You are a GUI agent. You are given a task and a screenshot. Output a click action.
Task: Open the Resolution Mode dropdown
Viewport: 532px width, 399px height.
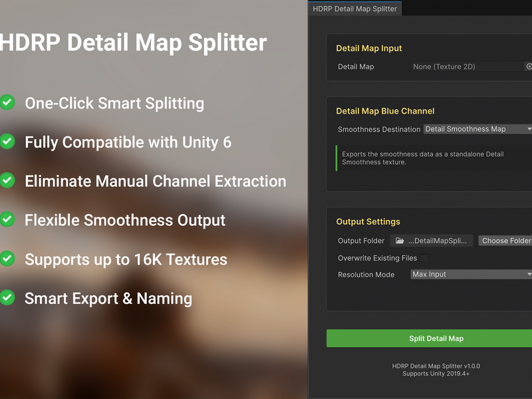coord(471,274)
